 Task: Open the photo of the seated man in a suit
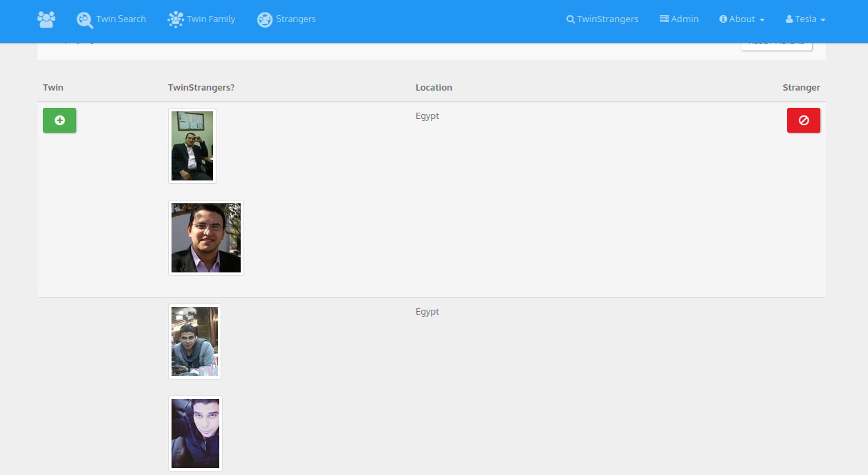(192, 146)
